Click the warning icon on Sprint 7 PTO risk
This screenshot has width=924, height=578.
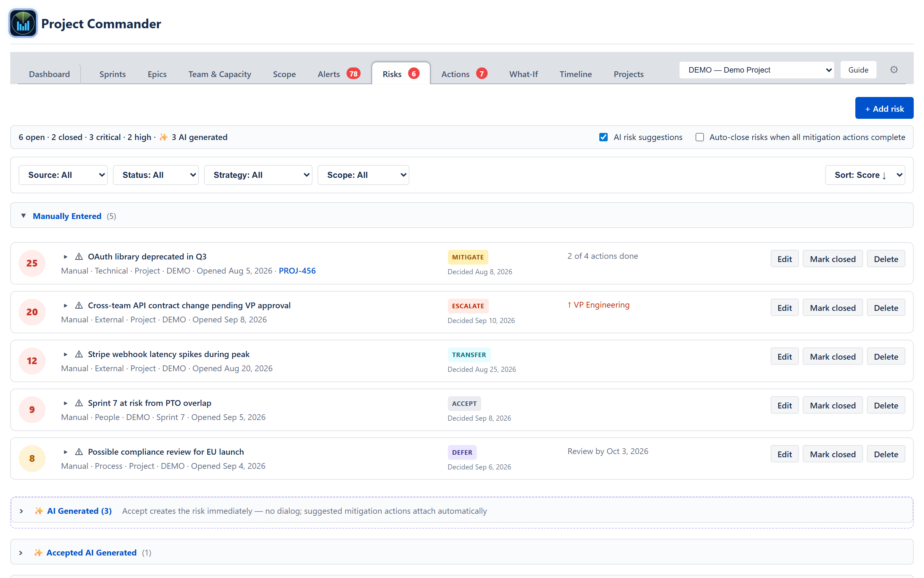79,403
